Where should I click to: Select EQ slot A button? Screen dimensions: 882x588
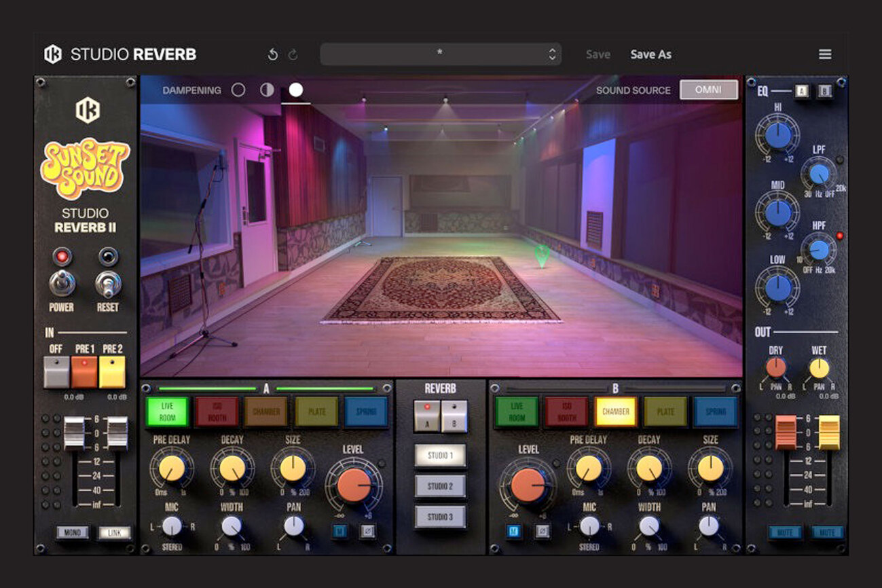tap(802, 92)
